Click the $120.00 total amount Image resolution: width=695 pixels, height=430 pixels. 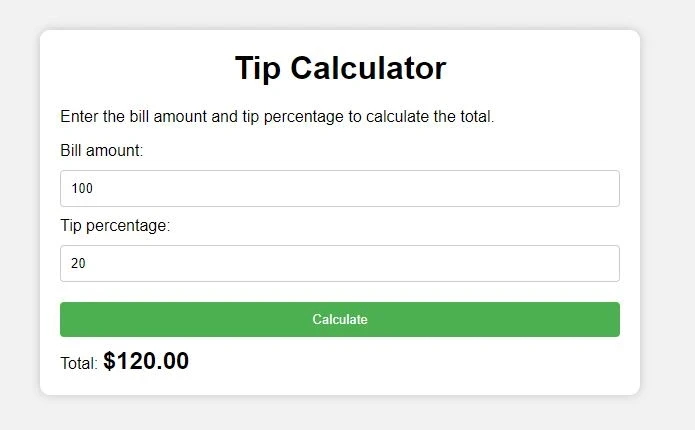[146, 361]
